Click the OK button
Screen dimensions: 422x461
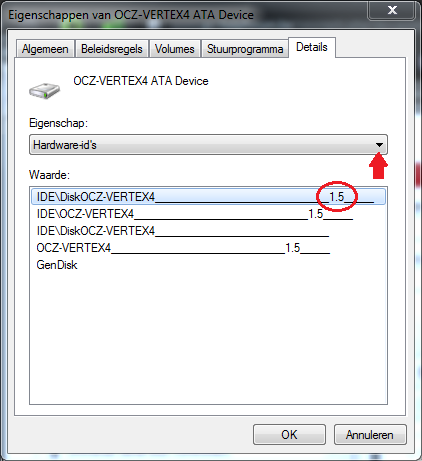(x=289, y=435)
